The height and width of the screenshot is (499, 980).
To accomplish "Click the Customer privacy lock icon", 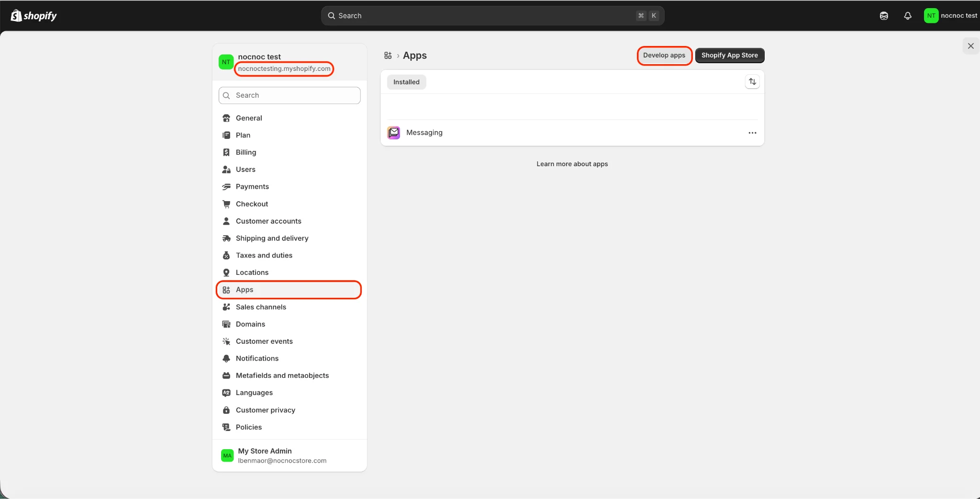I will (x=226, y=410).
